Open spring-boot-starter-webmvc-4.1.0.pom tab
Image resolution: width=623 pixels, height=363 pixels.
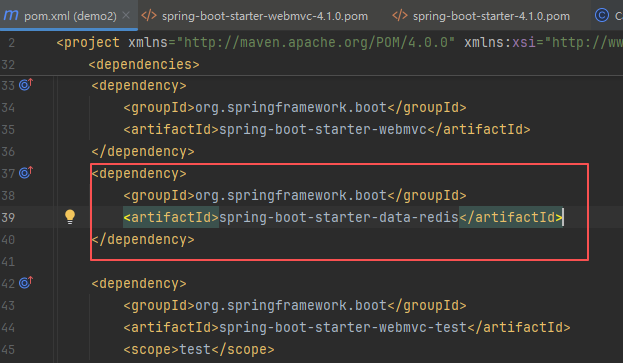click(265, 16)
